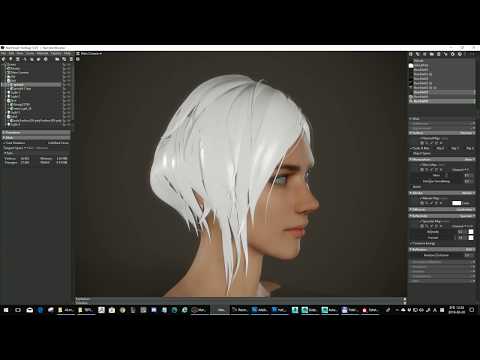Open the Help menu

tap(67, 53)
